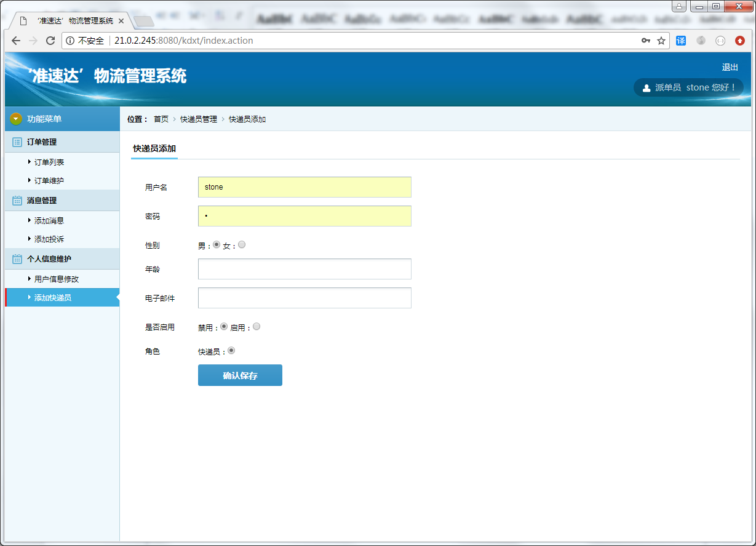Expand the 个人信息维护 menu section
The image size is (756, 546).
[62, 259]
